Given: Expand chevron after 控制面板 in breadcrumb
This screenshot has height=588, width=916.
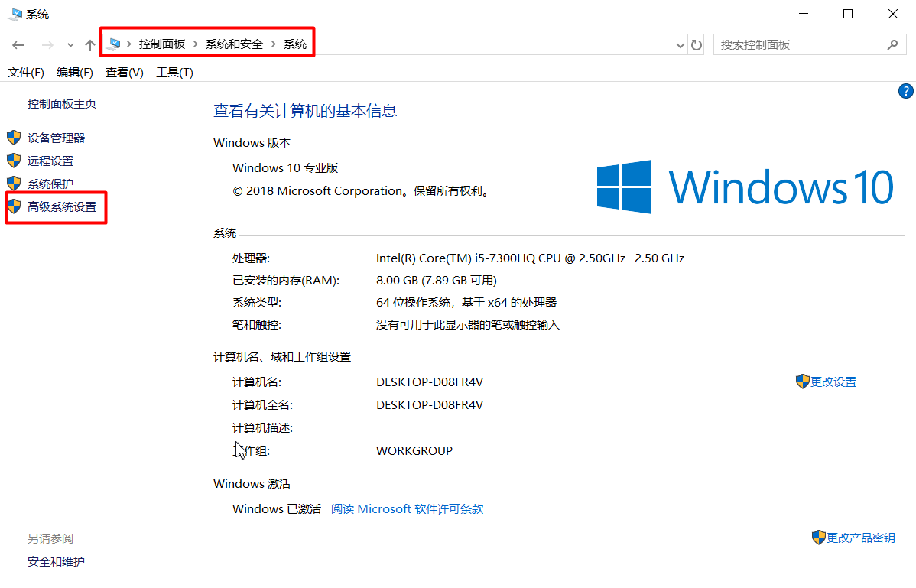Looking at the screenshot, I should [x=195, y=44].
